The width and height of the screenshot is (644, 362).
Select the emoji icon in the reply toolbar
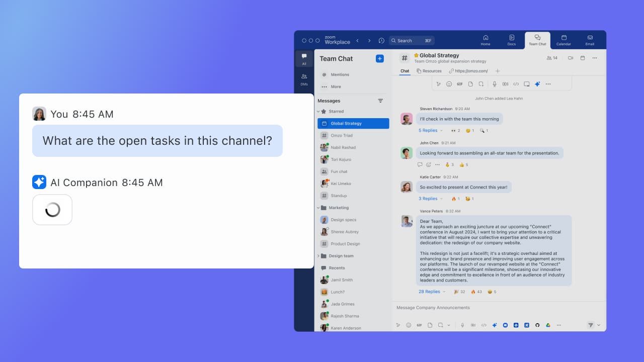(449, 83)
